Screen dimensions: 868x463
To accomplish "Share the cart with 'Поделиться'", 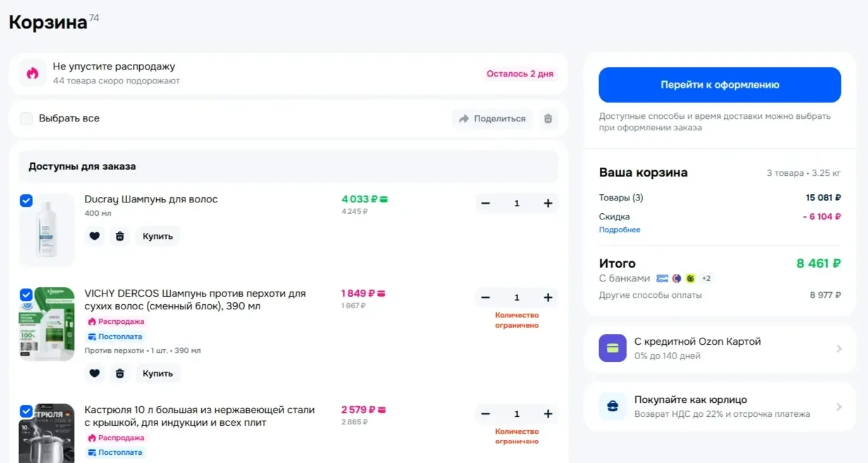I will point(493,119).
